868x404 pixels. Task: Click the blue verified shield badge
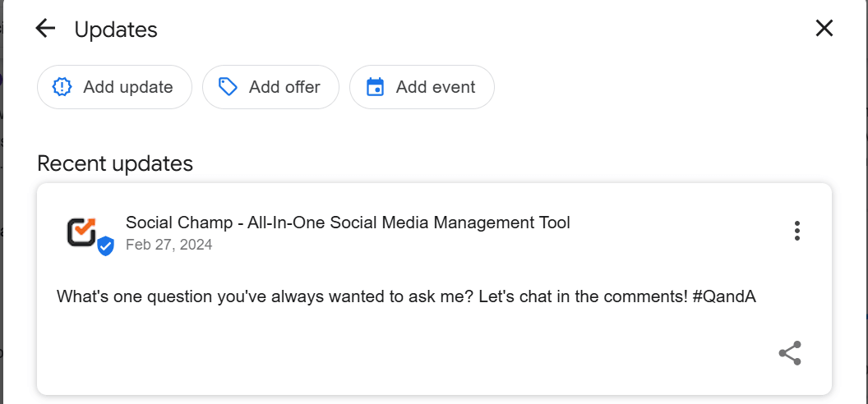coord(106,246)
